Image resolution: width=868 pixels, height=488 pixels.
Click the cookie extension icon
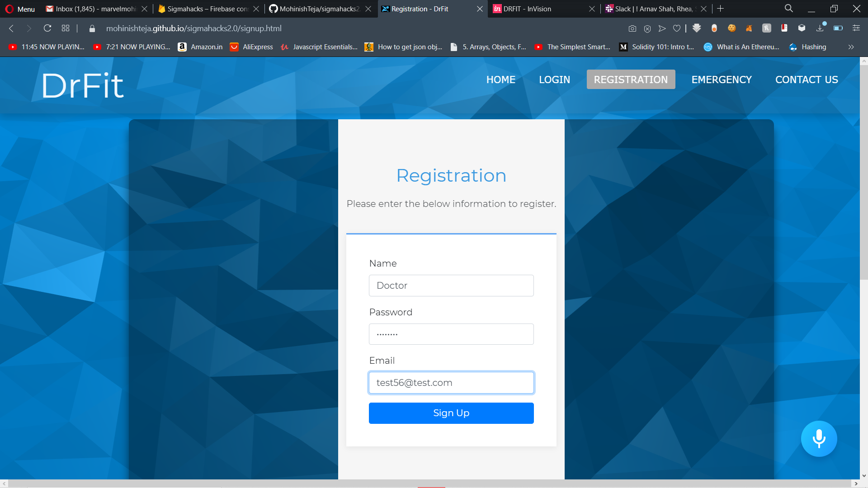point(731,28)
